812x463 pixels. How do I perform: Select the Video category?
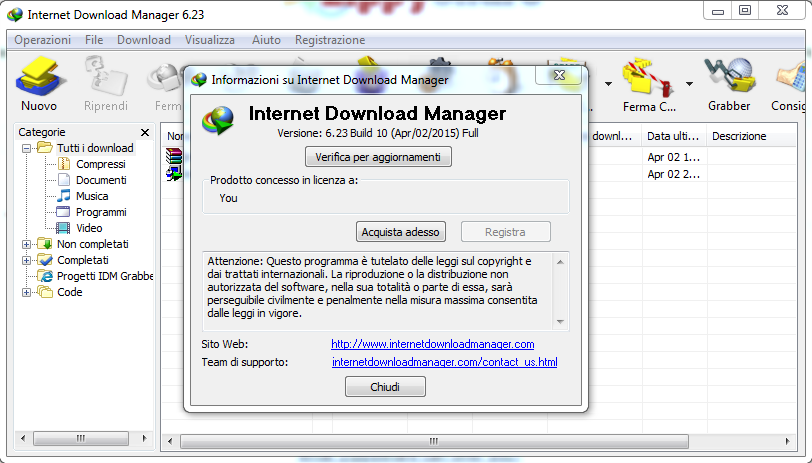tap(89, 228)
